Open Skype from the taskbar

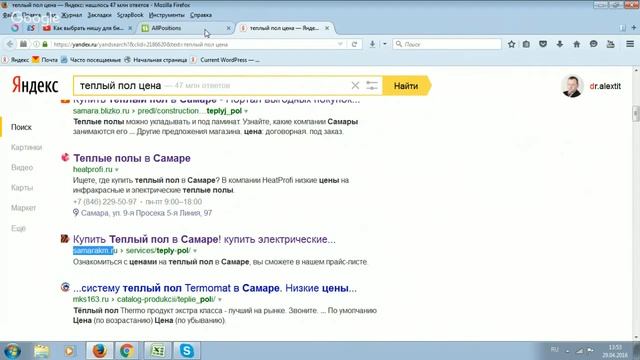point(187,351)
